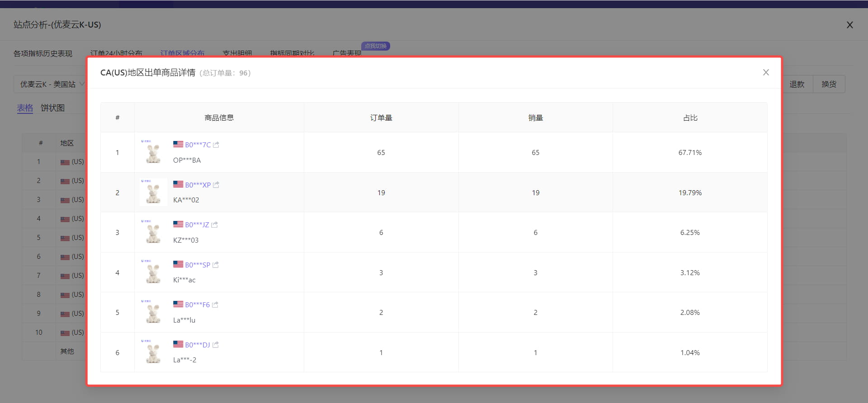This screenshot has width=868, height=403.
Task: Select the 换货 button
Action: 829,84
